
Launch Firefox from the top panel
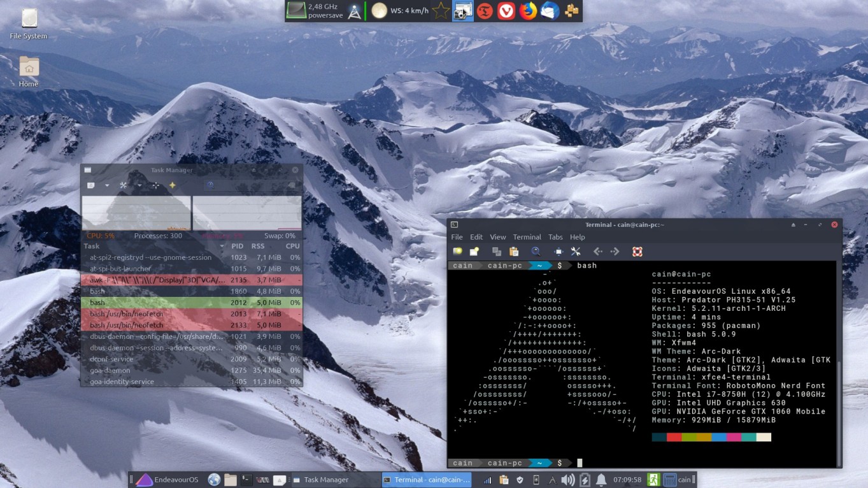[x=528, y=11]
